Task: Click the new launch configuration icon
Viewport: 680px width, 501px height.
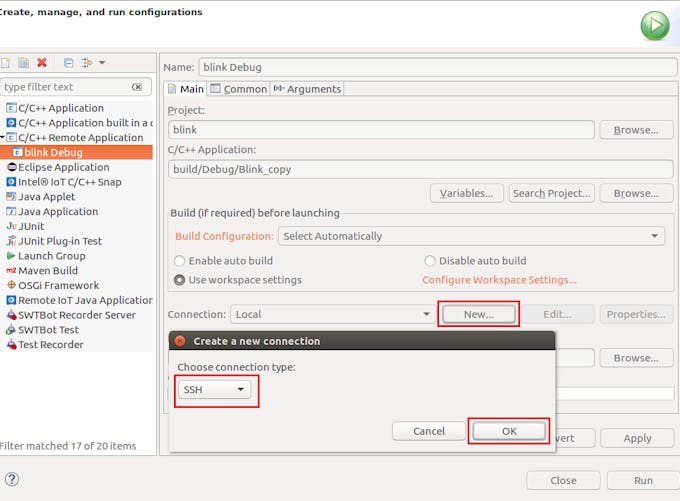Action: click(5, 63)
